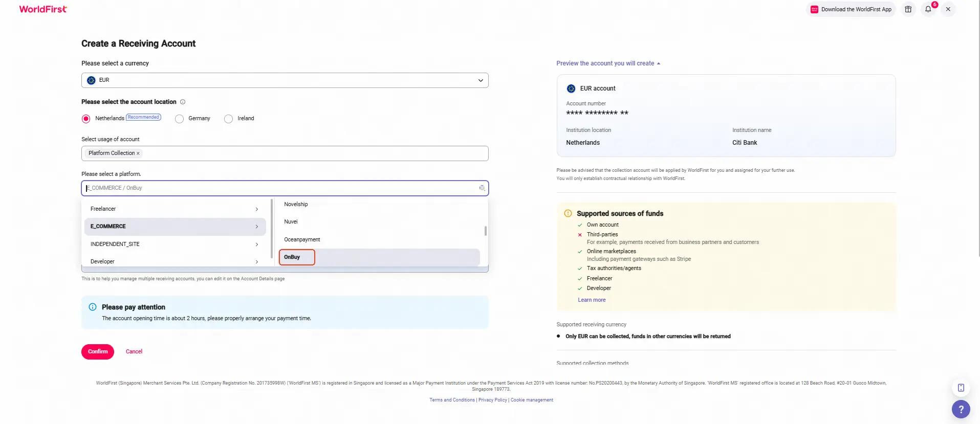
Task: Open the notifications bell
Action: (x=928, y=9)
